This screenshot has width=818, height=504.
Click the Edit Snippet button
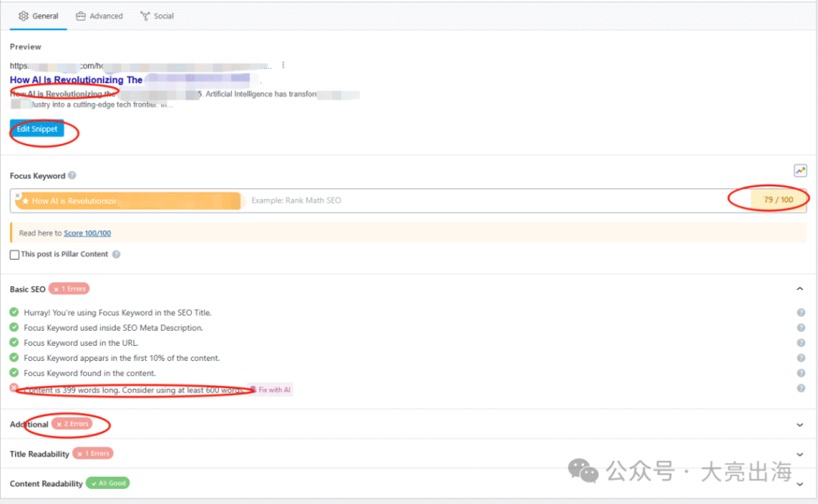tap(37, 129)
